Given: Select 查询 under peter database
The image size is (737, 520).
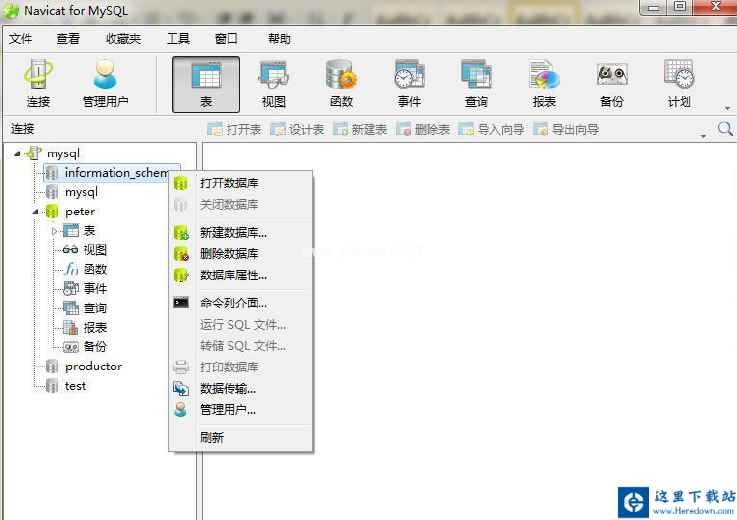Looking at the screenshot, I should [x=95, y=308].
